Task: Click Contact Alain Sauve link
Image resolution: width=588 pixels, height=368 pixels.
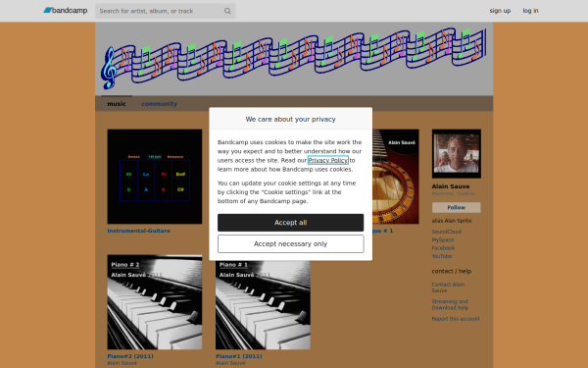Action: click(x=448, y=288)
